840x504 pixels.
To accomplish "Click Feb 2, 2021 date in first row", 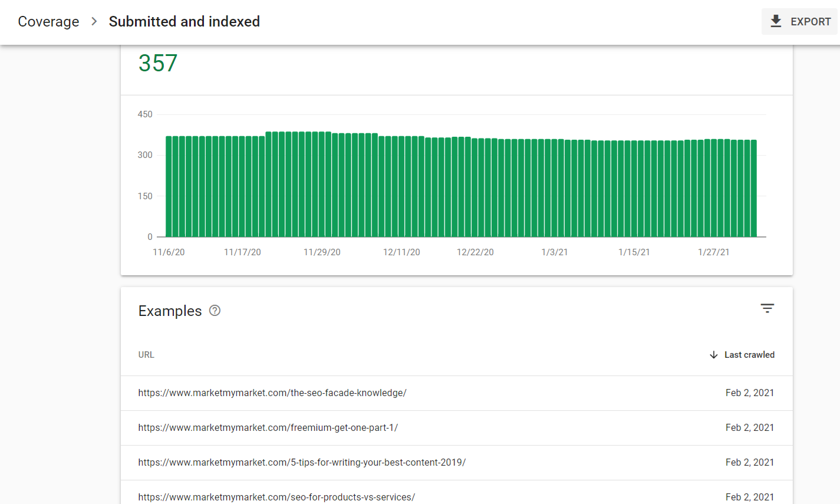I will pos(749,393).
